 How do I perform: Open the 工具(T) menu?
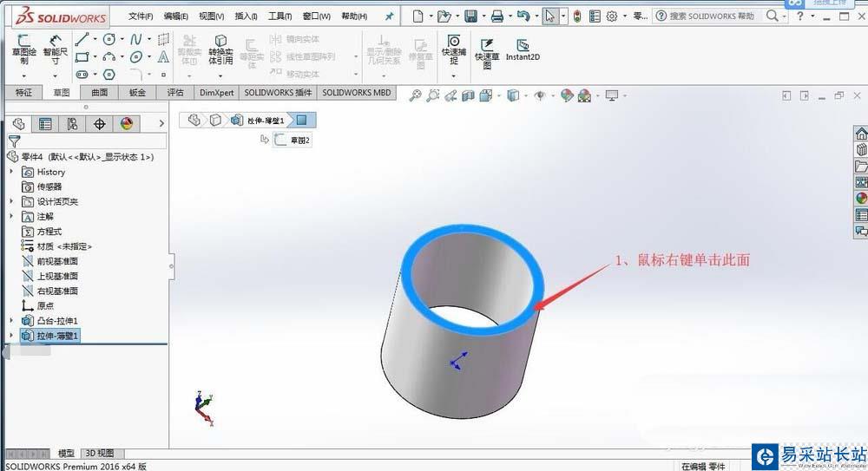coord(280,16)
